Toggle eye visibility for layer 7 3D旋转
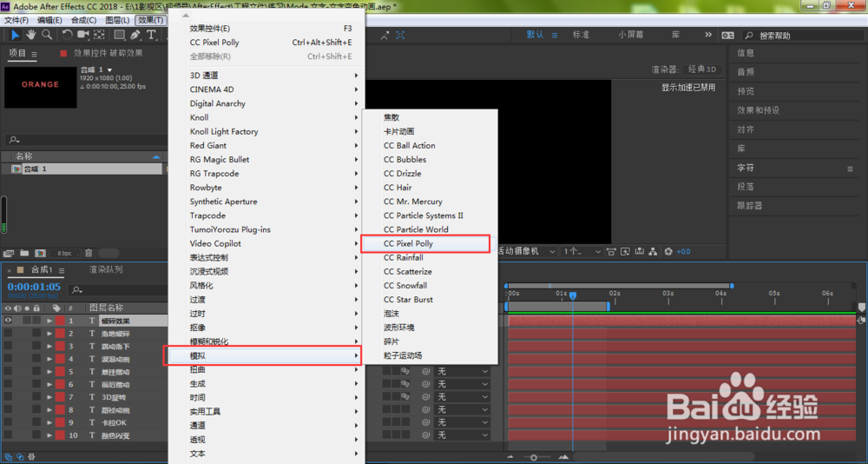 point(8,397)
